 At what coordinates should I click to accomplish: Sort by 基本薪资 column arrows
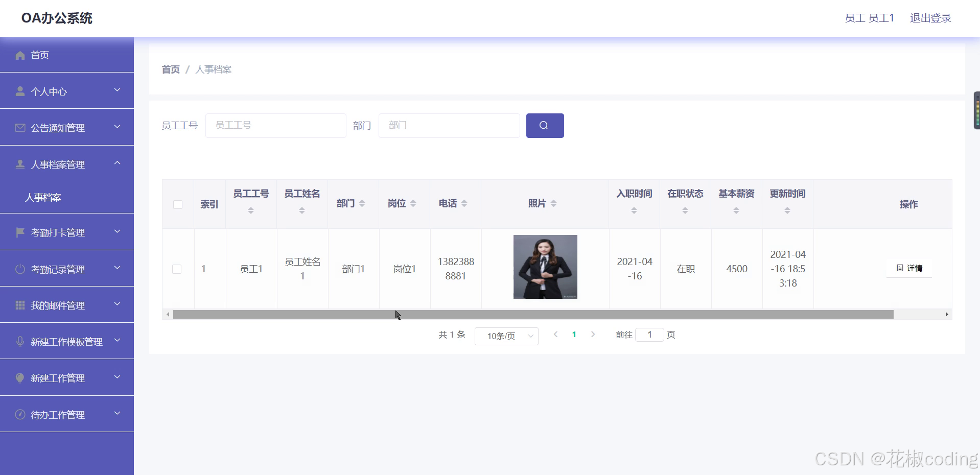736,210
